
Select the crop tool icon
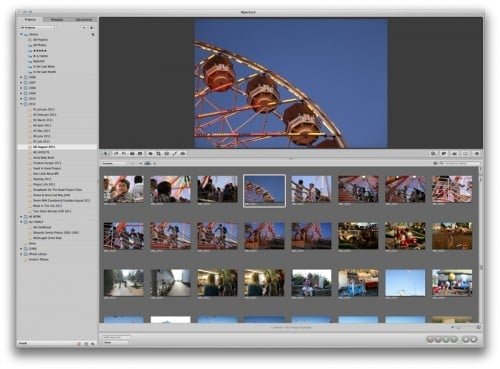coord(158,154)
